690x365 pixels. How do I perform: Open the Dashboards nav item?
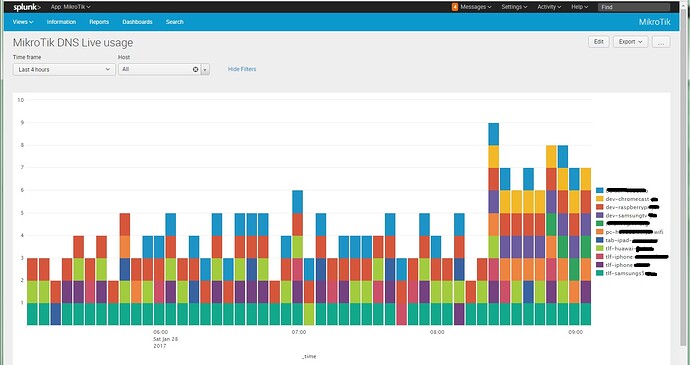click(x=137, y=22)
